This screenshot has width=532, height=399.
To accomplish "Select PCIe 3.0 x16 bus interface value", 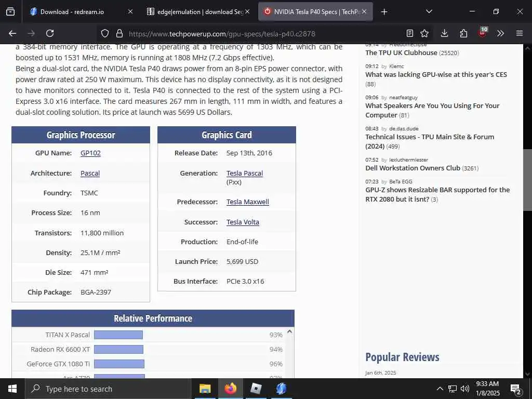I will click(245, 281).
